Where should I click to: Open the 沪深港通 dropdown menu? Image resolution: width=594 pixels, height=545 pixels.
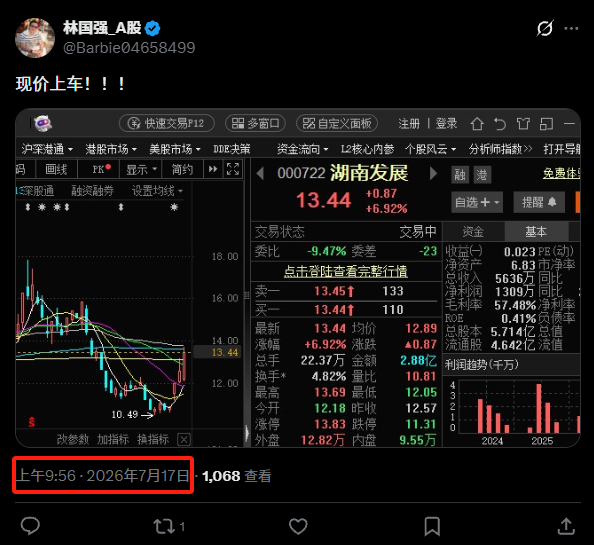[x=47, y=149]
